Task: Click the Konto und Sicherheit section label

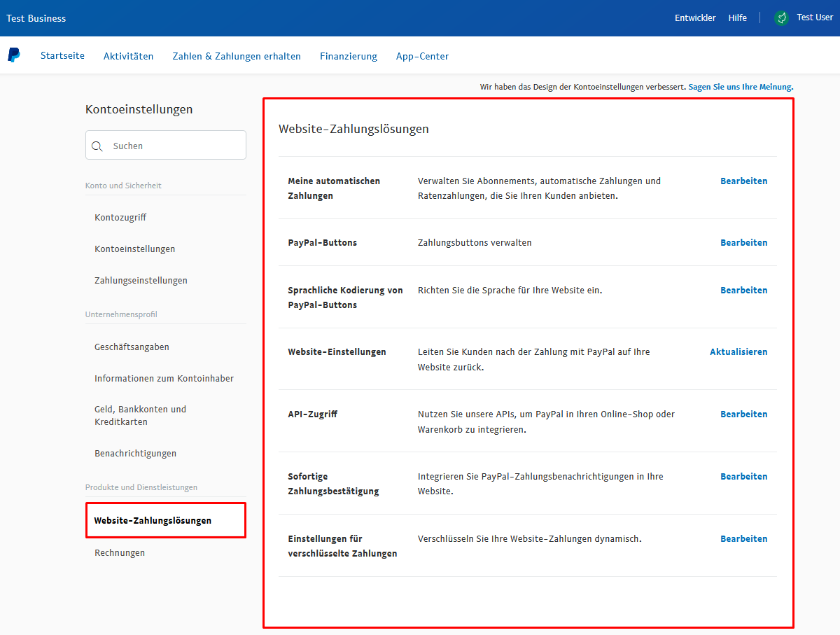Action: (123, 186)
